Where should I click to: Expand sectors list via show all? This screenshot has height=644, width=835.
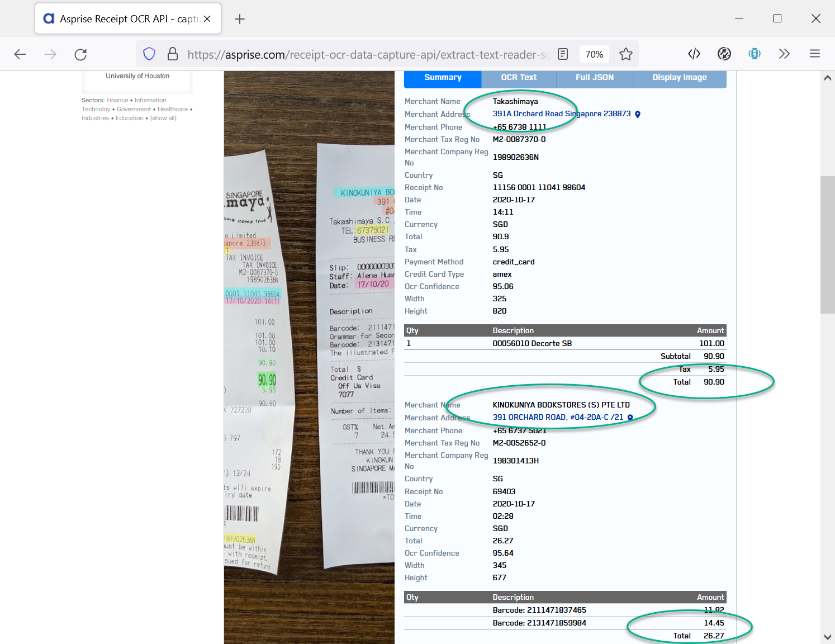click(x=163, y=119)
